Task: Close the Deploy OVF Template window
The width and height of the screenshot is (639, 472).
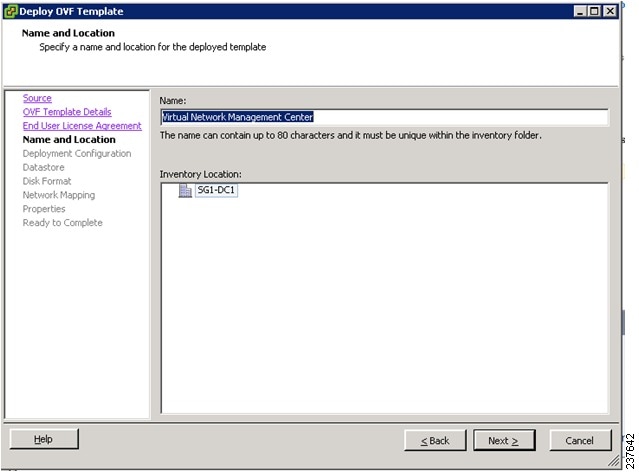Action: click(610, 11)
